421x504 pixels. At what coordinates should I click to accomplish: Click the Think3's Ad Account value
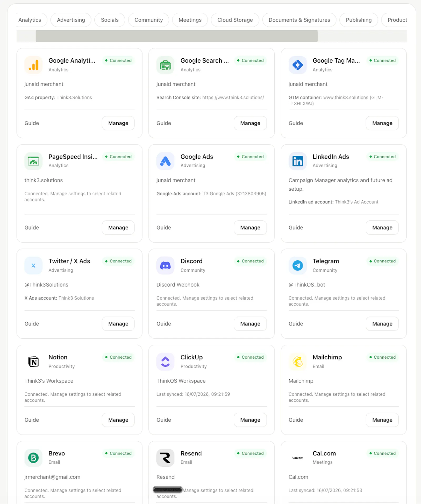tap(357, 202)
